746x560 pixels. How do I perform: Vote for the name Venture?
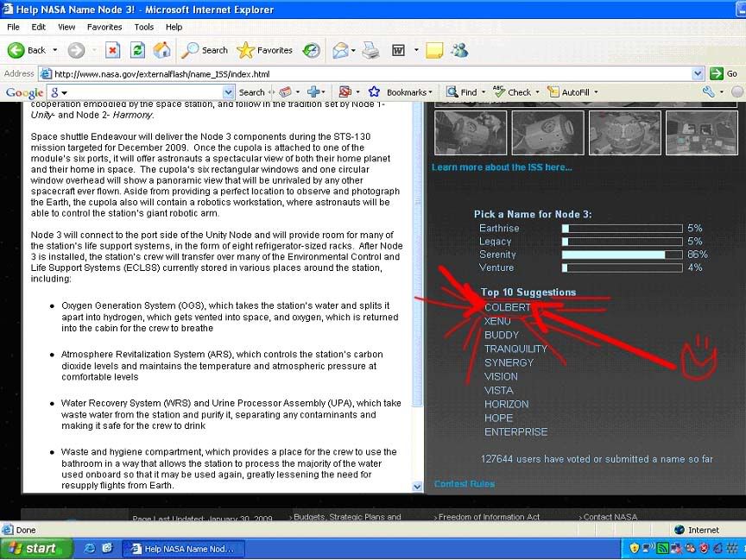coord(496,267)
